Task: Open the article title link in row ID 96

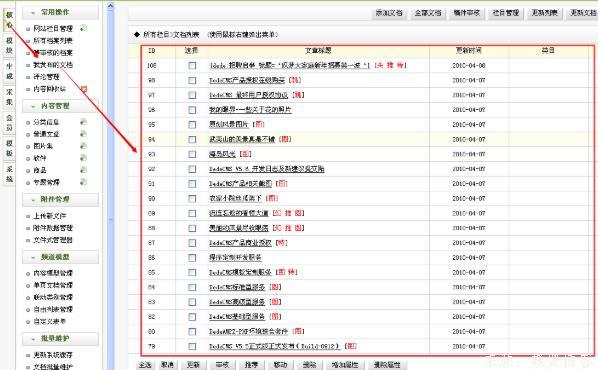Action: coord(250,110)
